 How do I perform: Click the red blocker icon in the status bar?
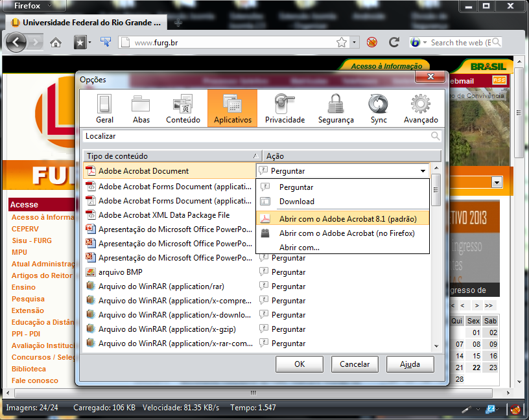tap(515, 409)
